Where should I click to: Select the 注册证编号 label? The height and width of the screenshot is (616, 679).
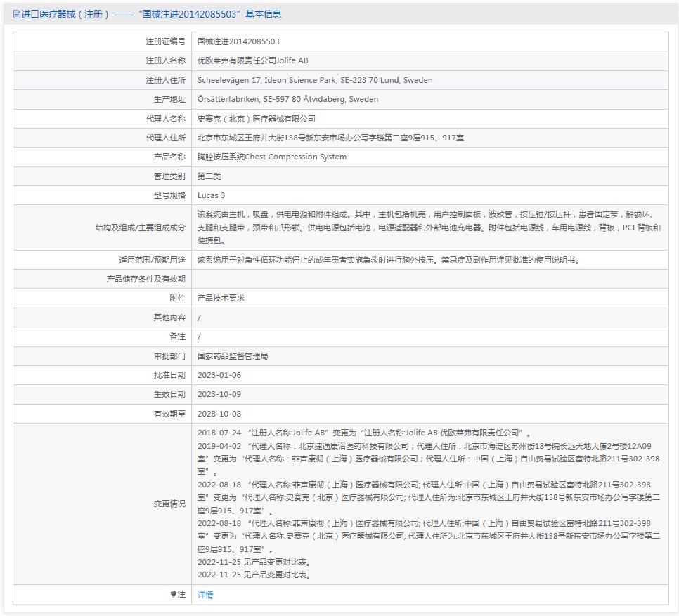click(x=165, y=41)
